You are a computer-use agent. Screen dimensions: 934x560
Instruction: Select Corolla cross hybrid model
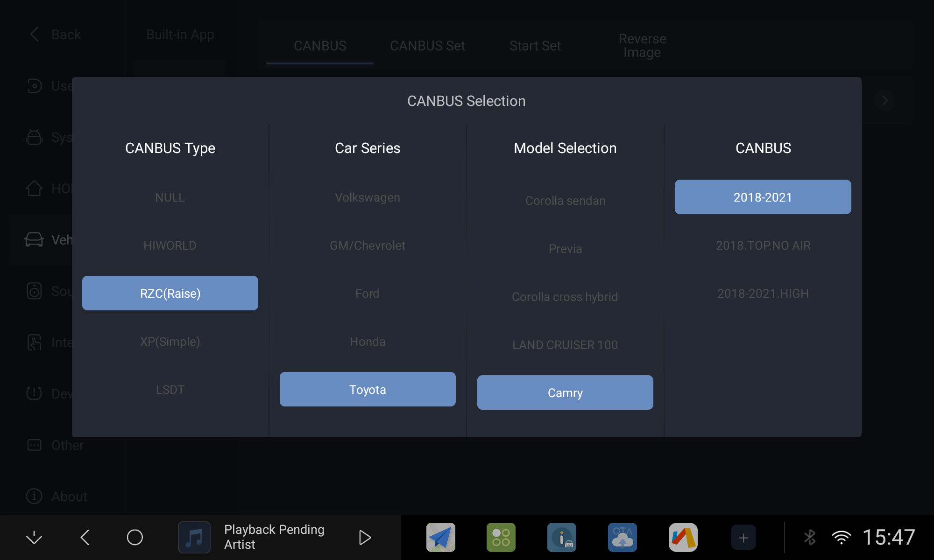point(565,297)
